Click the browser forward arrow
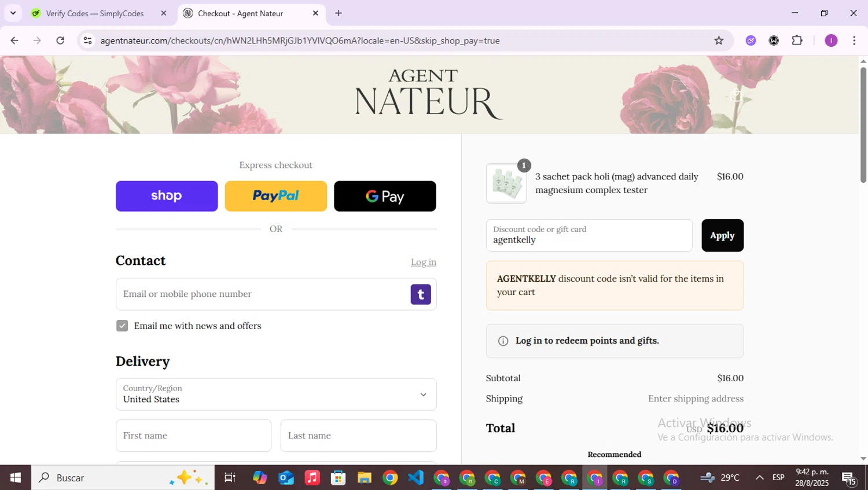 point(37,40)
